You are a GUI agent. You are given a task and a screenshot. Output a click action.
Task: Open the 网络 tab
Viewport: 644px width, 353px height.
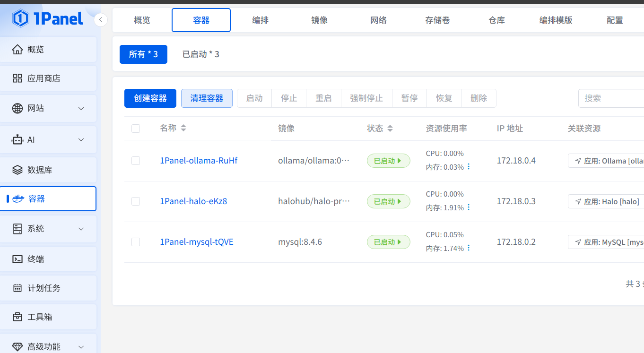coord(379,20)
